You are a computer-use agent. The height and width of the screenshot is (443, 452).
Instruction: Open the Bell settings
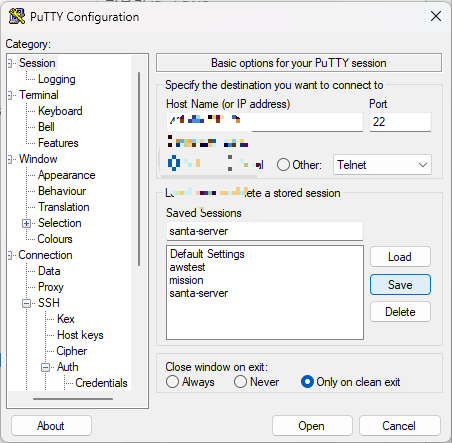pyautogui.click(x=46, y=127)
